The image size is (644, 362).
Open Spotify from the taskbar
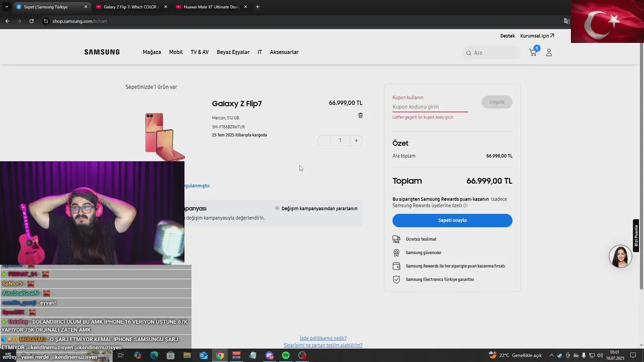coord(286,355)
